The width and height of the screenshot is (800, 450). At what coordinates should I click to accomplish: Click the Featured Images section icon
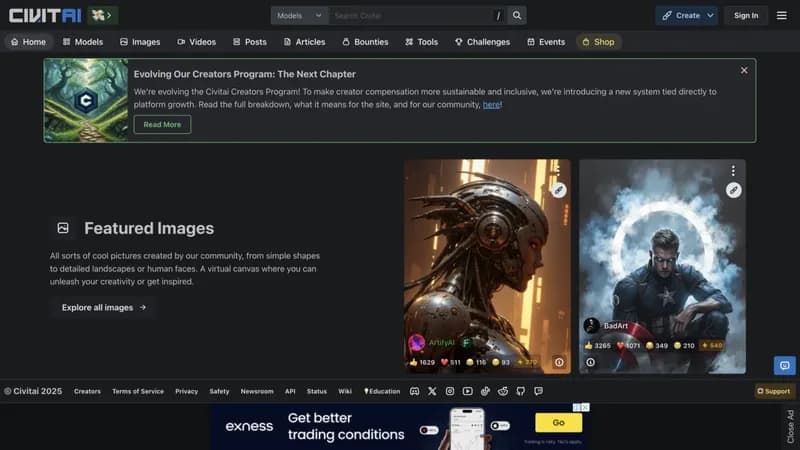pyautogui.click(x=63, y=228)
